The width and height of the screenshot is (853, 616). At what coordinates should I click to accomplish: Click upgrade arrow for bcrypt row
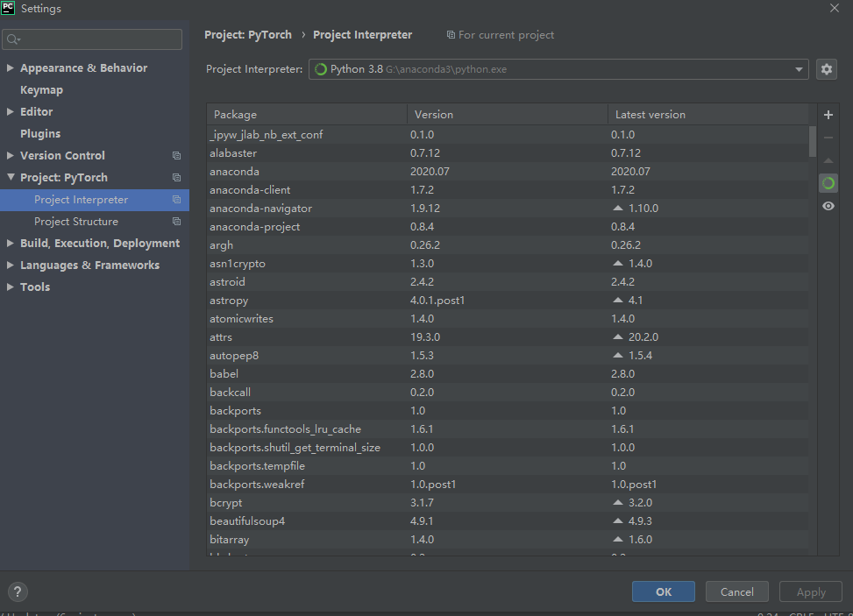(617, 502)
